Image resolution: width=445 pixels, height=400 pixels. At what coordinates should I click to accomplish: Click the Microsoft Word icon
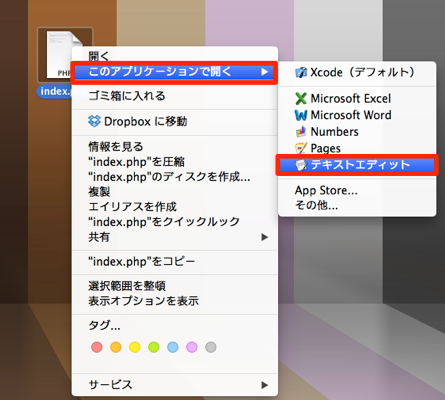click(301, 115)
